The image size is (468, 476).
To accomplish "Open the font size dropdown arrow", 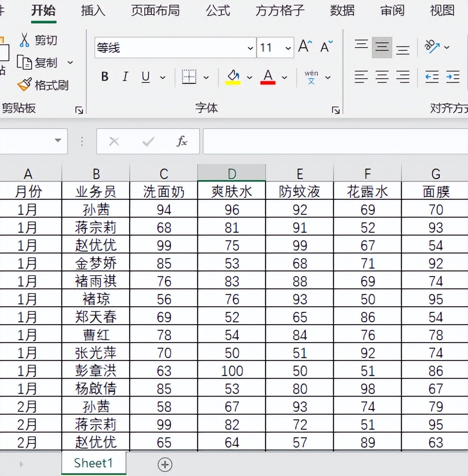I will 288,48.
